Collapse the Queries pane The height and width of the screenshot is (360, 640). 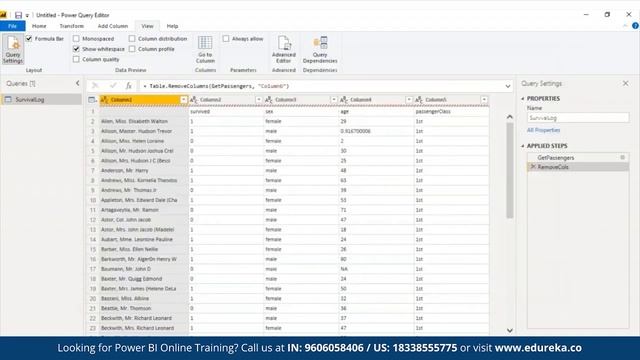[78, 83]
